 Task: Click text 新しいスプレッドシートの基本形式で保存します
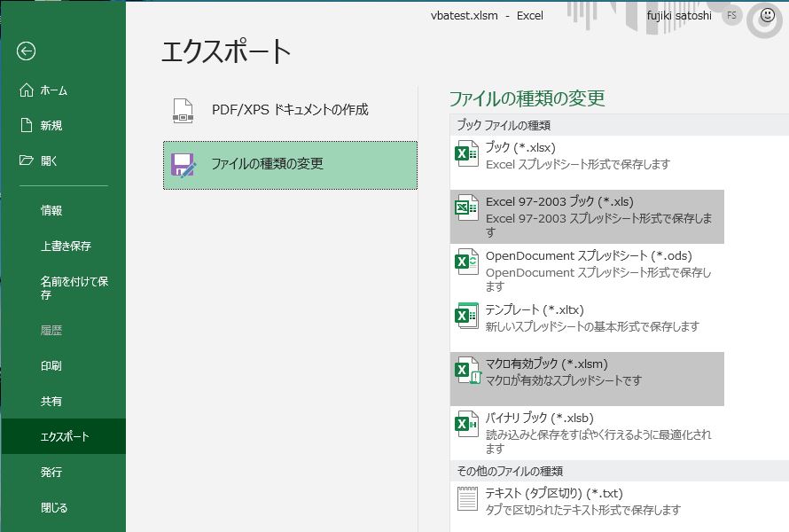[x=592, y=326]
